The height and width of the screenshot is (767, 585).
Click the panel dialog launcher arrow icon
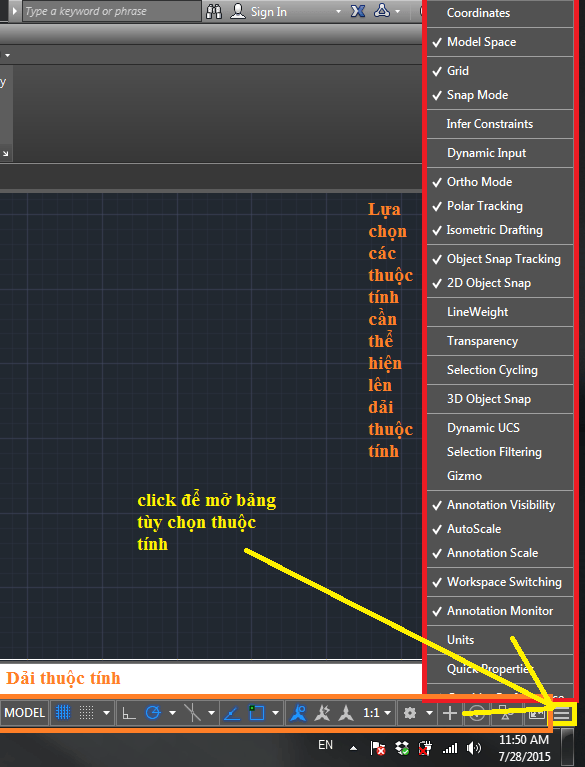pyautogui.click(x=5, y=153)
